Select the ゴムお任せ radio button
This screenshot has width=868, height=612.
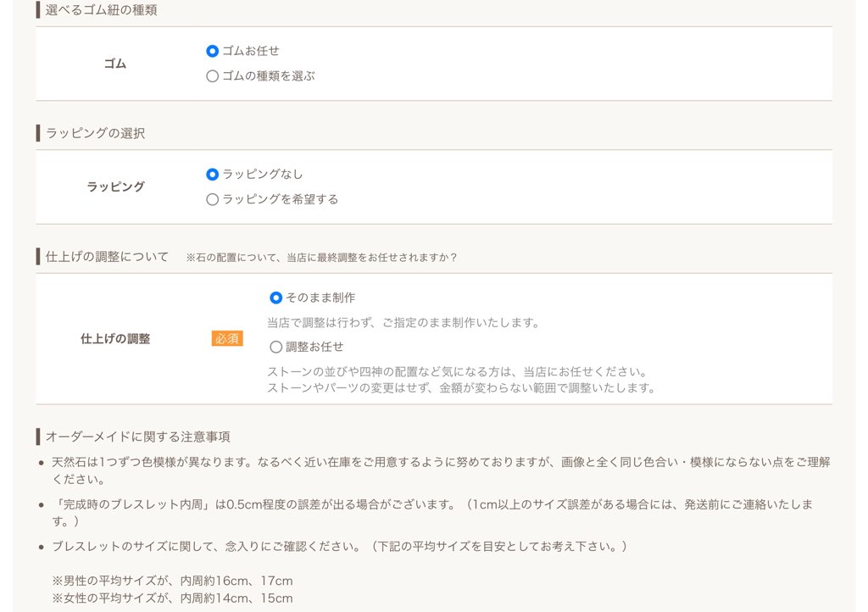click(212, 51)
